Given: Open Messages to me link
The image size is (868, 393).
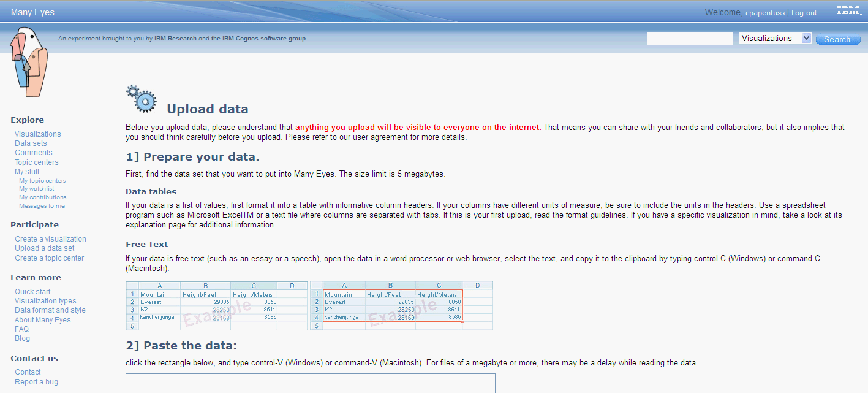Looking at the screenshot, I should tap(42, 206).
